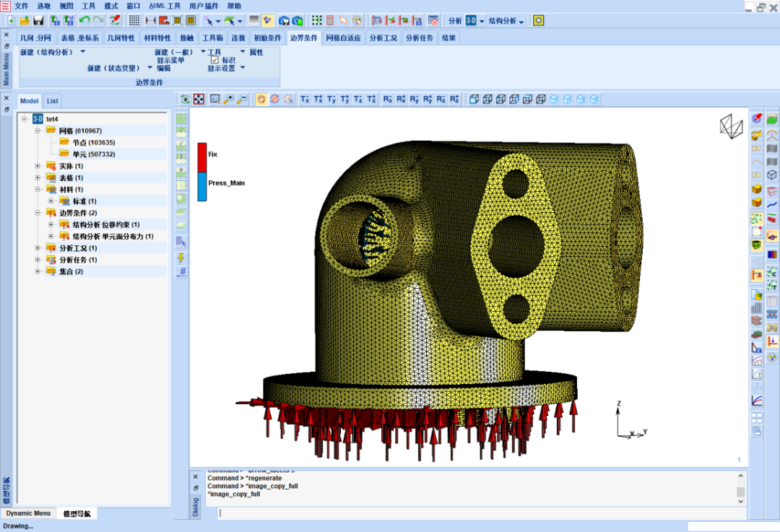Screen dimensions: 780x532
Task: Click the yellow square icon in top toolbar
Action: point(538,20)
